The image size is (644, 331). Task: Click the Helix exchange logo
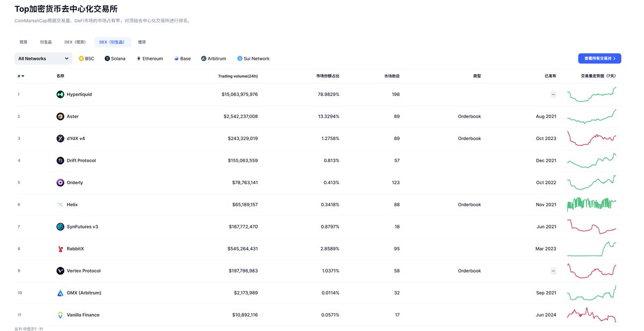tap(60, 204)
